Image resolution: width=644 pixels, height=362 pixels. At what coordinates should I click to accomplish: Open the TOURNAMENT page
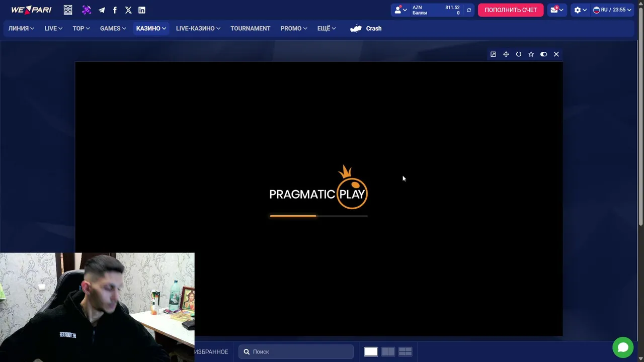[251, 29]
